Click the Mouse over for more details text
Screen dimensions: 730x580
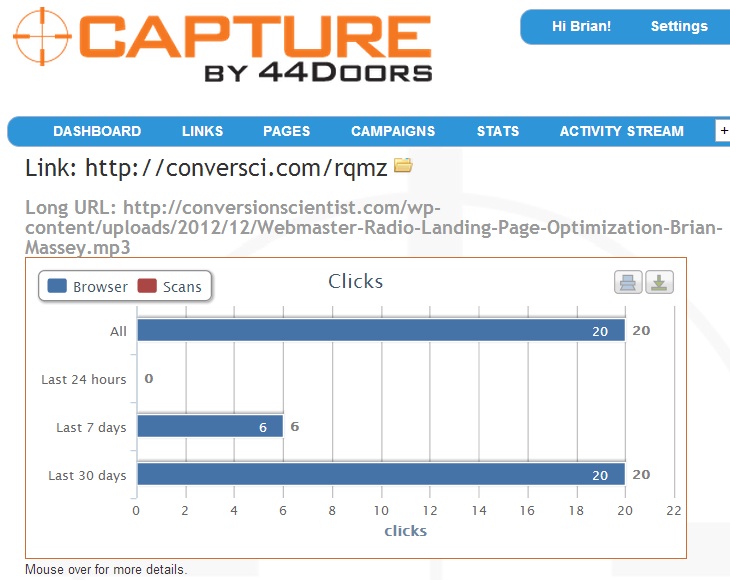coord(106,569)
